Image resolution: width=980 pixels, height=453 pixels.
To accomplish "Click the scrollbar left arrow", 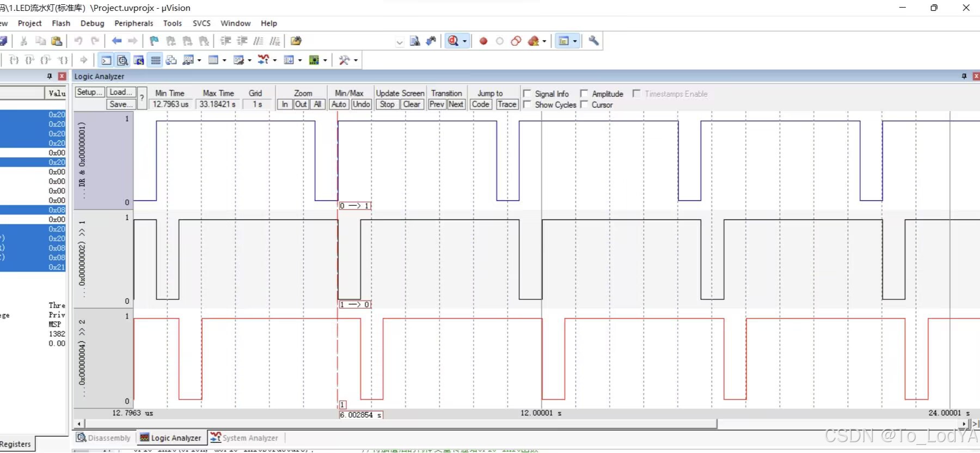I will tap(79, 424).
